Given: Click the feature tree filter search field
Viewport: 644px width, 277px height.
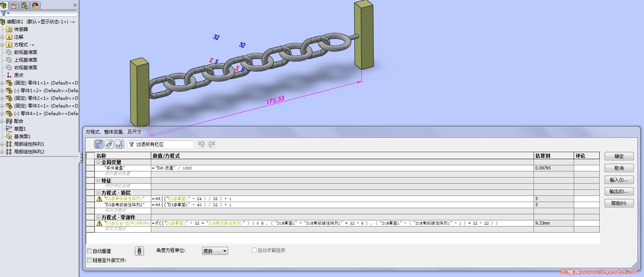Looking at the screenshot, I should coord(44,14).
